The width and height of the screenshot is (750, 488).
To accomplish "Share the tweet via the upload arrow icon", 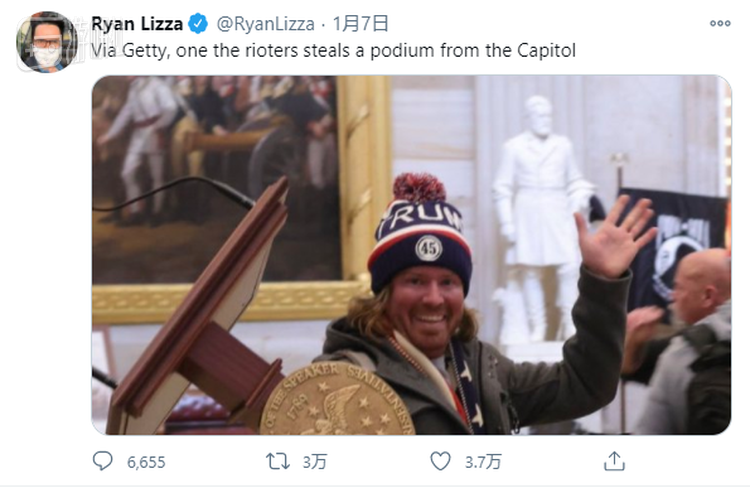I will pos(614,461).
